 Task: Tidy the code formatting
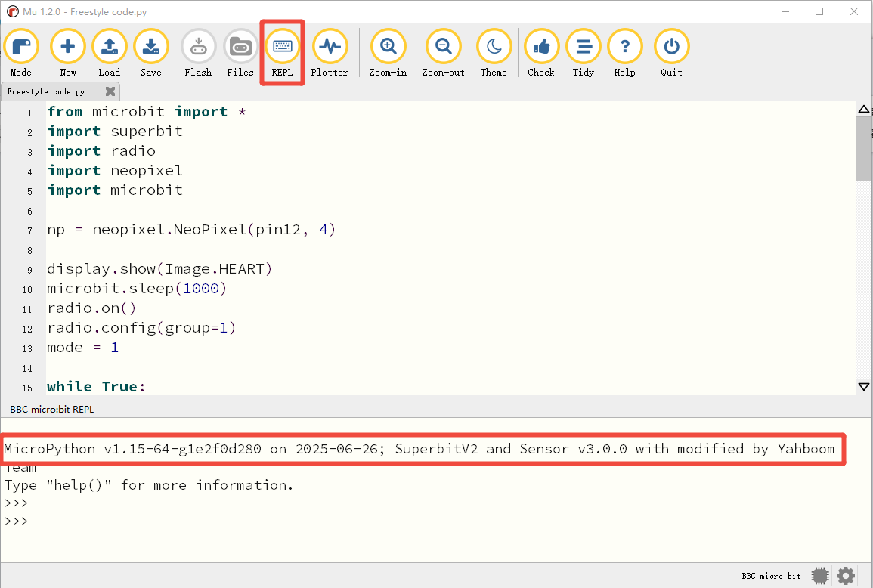click(584, 53)
